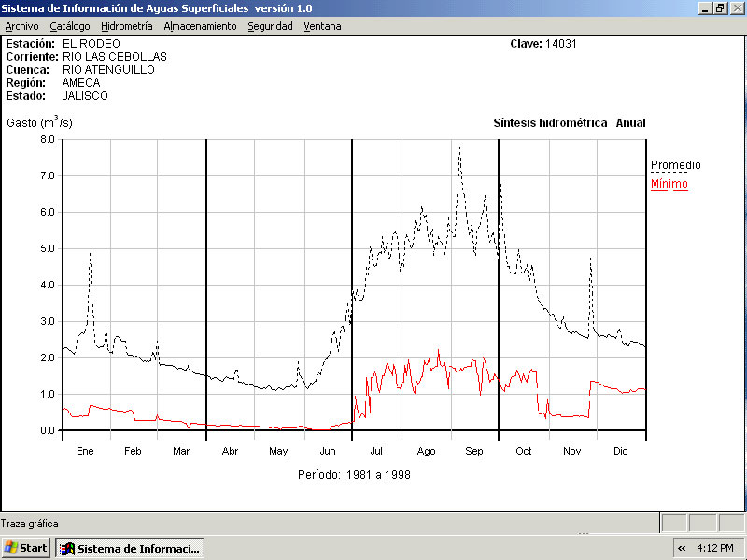Expand hidden system tray icons chevron
The width and height of the screenshot is (747, 560).
[x=682, y=548]
